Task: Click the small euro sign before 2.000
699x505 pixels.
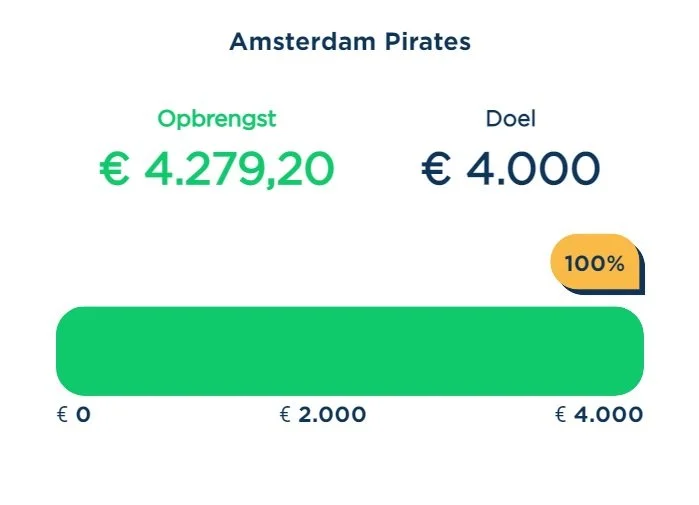Action: [285, 415]
